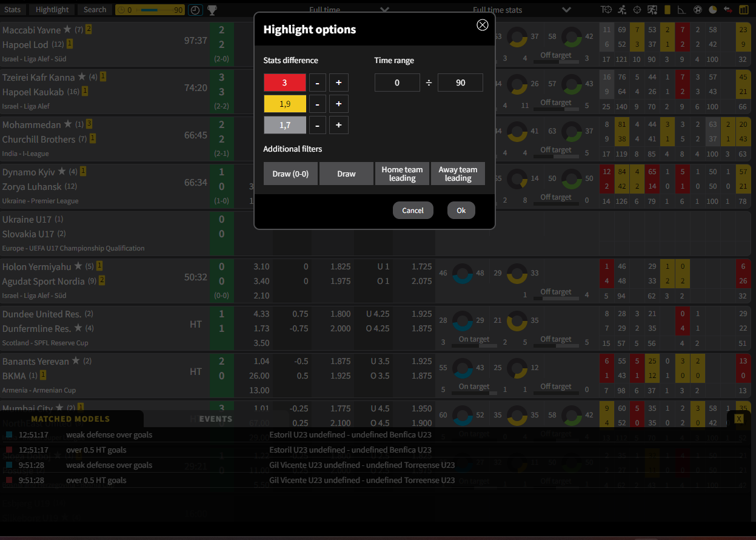Click the crosshair shots on target icon

point(637,10)
